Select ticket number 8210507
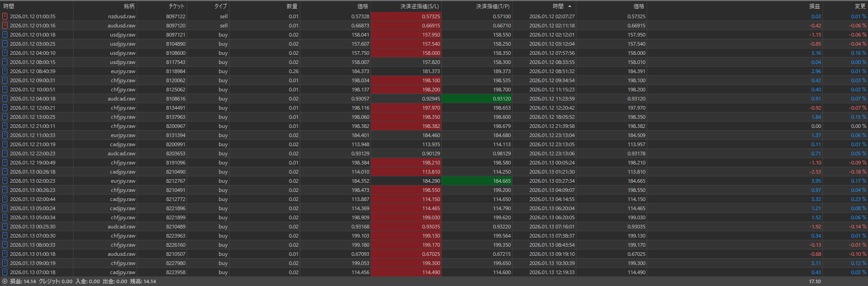Screen dimensions: 868x286 click(x=176, y=254)
